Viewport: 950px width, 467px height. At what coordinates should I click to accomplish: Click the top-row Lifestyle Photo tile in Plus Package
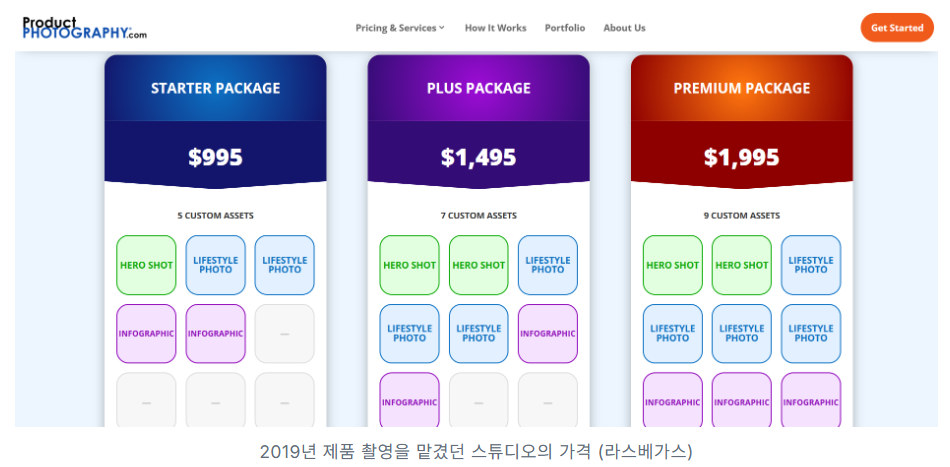(548, 265)
